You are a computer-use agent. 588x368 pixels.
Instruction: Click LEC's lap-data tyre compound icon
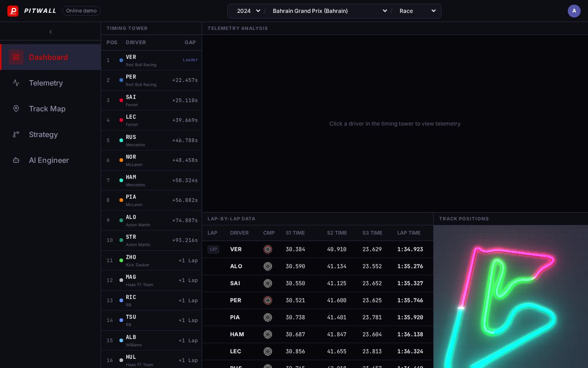tap(268, 351)
